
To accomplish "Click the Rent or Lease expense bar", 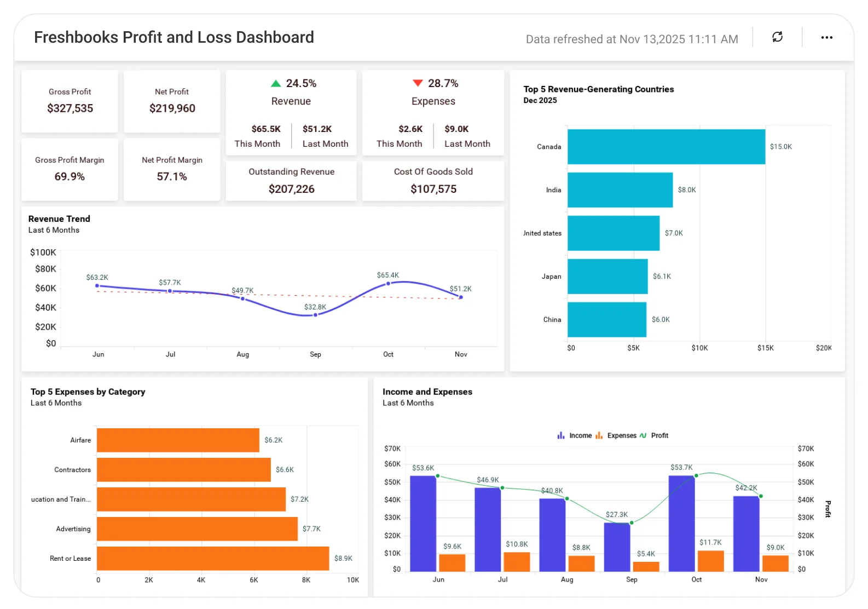I will coord(213,559).
